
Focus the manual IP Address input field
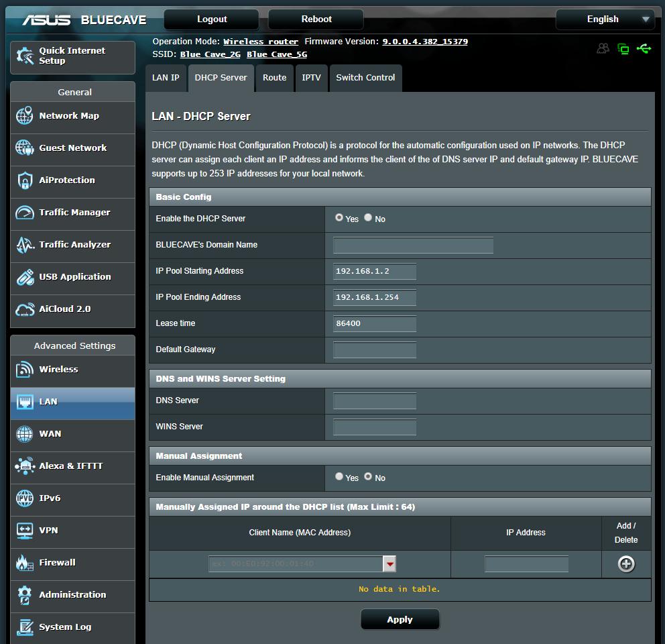tap(526, 563)
